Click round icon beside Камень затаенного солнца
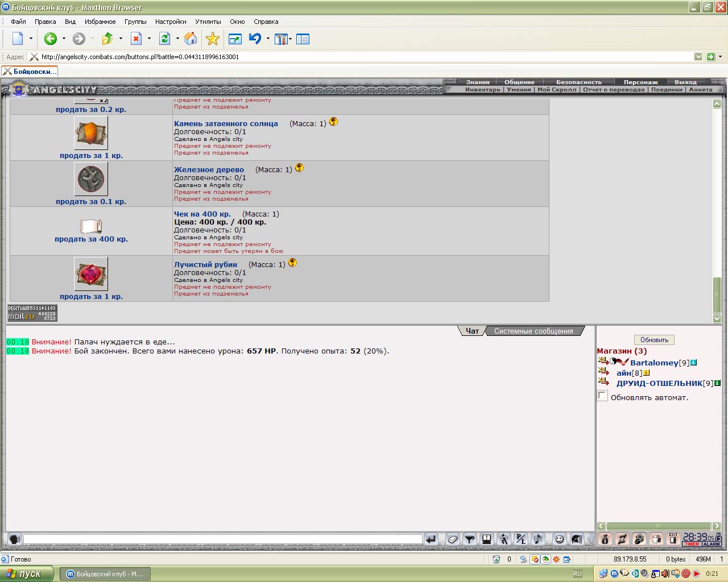The width and height of the screenshot is (728, 582). click(x=333, y=122)
